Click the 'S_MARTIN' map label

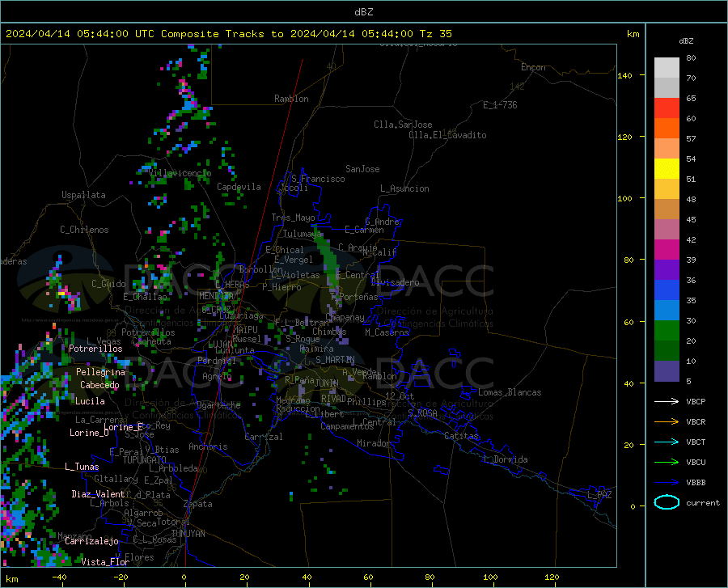pos(335,360)
